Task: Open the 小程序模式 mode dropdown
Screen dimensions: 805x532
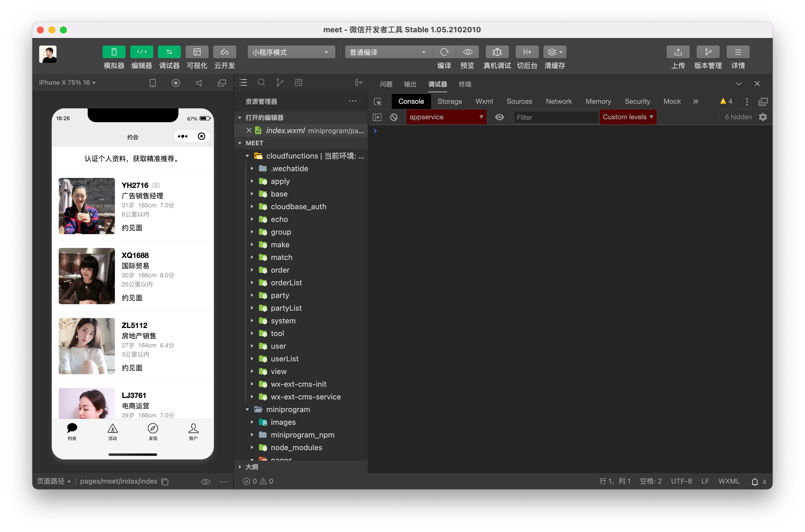Action: (291, 52)
